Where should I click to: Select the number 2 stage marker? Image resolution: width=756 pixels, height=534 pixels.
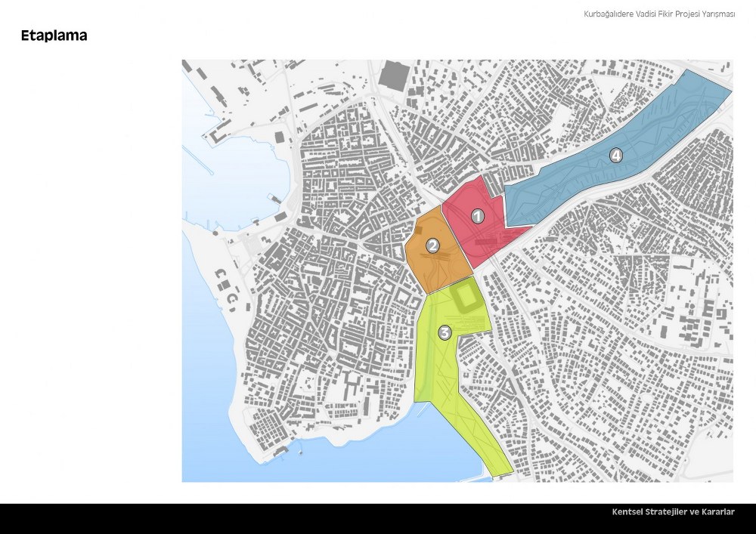432,245
